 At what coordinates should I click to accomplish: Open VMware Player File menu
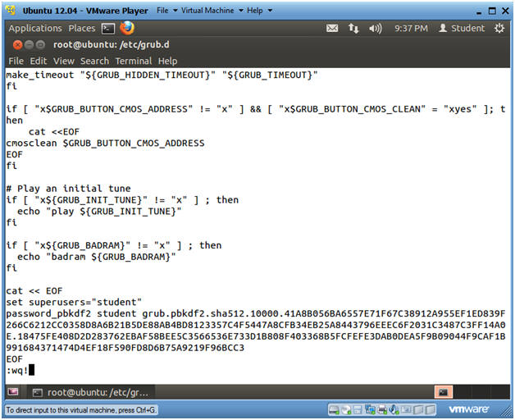166,11
